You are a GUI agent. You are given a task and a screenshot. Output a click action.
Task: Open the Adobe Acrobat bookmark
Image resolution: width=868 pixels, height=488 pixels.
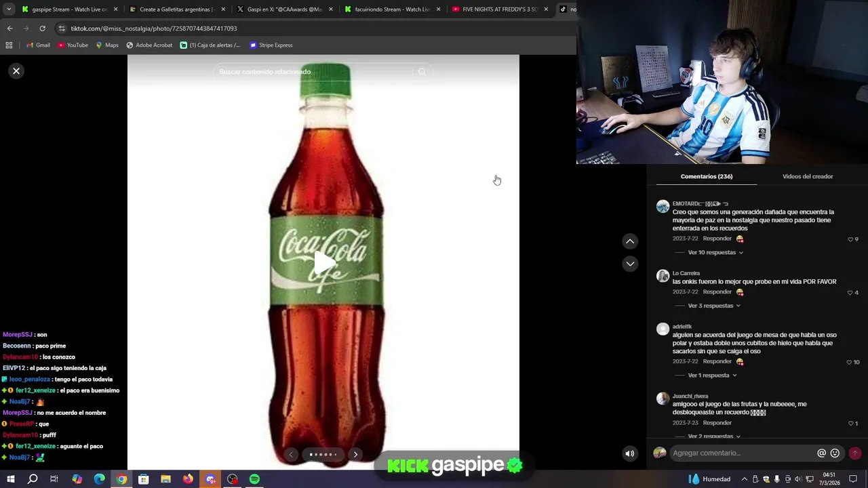149,45
